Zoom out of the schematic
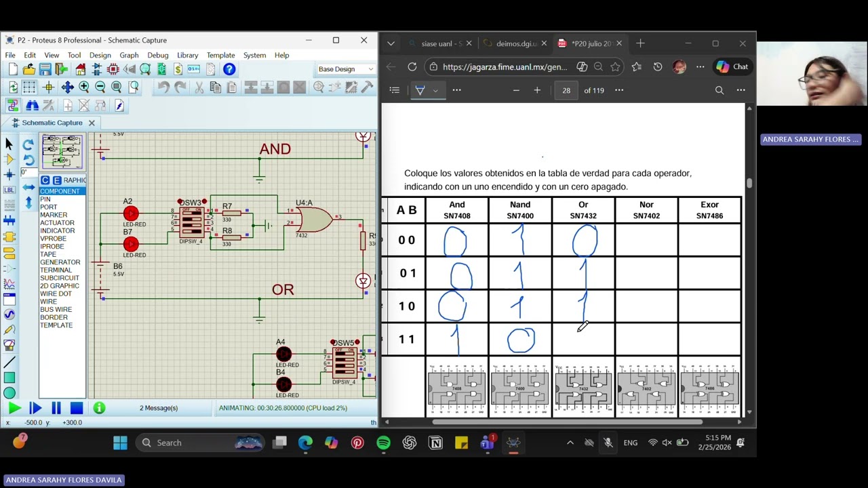This screenshot has width=868, height=488. pyautogui.click(x=100, y=87)
